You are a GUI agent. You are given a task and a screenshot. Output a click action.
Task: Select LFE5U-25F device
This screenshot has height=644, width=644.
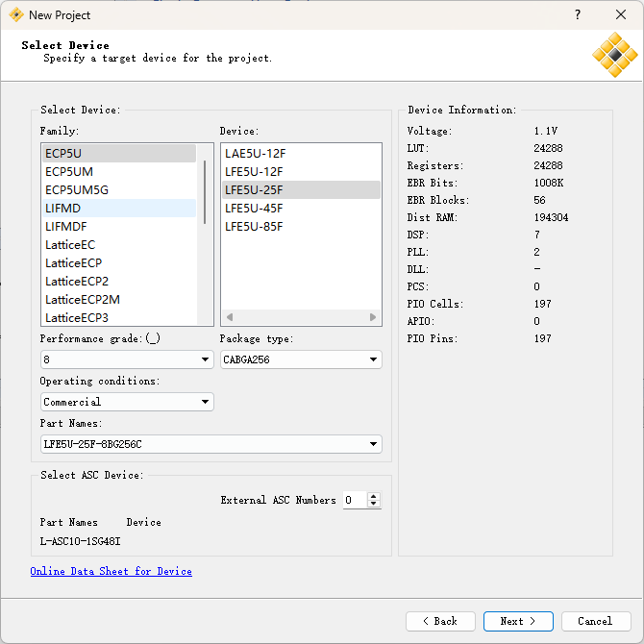(301, 189)
